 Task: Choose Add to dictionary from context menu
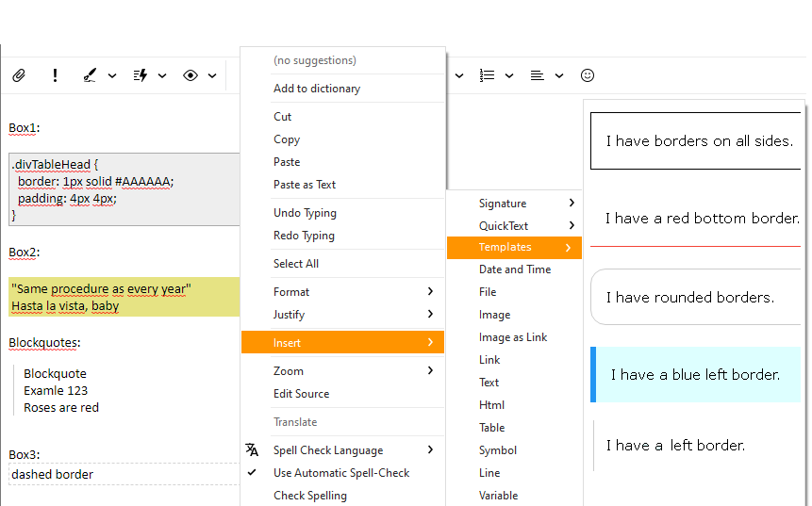(342, 89)
